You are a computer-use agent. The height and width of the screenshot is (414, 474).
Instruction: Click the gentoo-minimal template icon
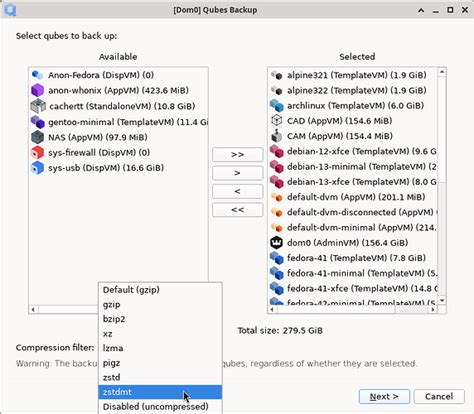pos(37,122)
